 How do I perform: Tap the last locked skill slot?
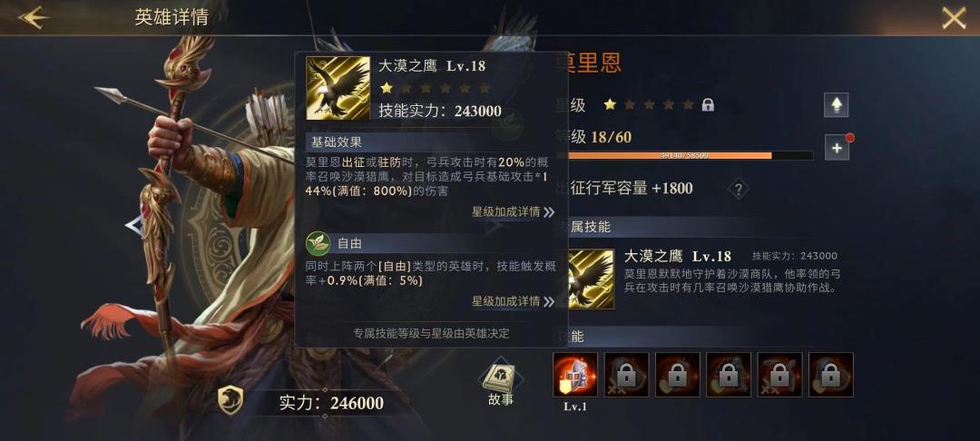pos(830,375)
